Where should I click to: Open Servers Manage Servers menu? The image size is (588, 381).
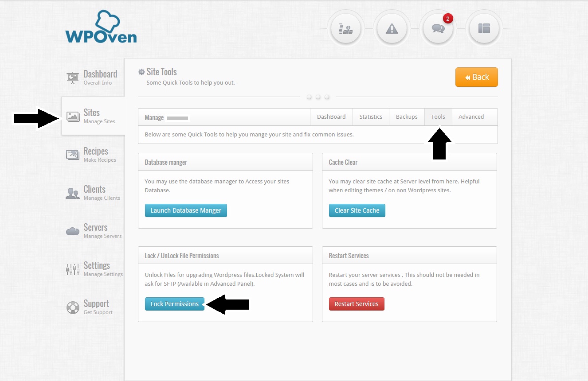[x=93, y=231]
